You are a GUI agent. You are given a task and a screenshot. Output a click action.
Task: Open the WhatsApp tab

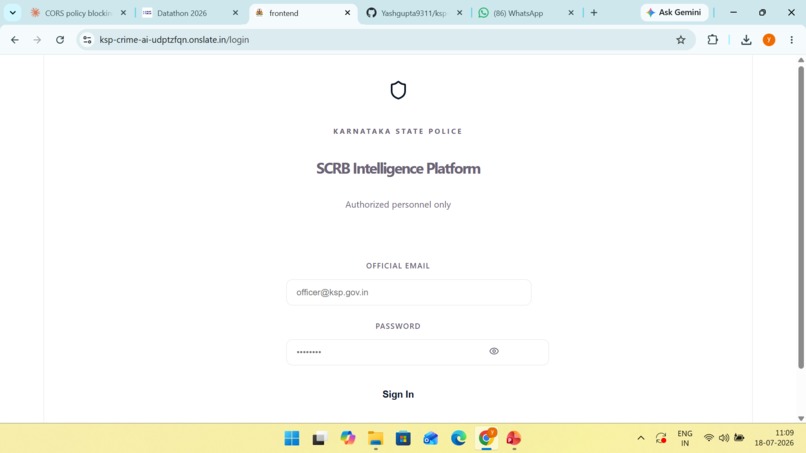point(518,13)
